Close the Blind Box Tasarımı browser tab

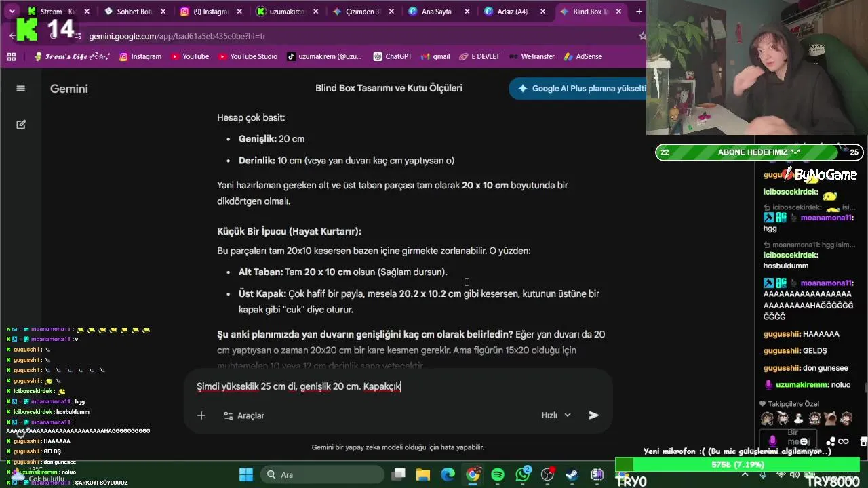618,12
